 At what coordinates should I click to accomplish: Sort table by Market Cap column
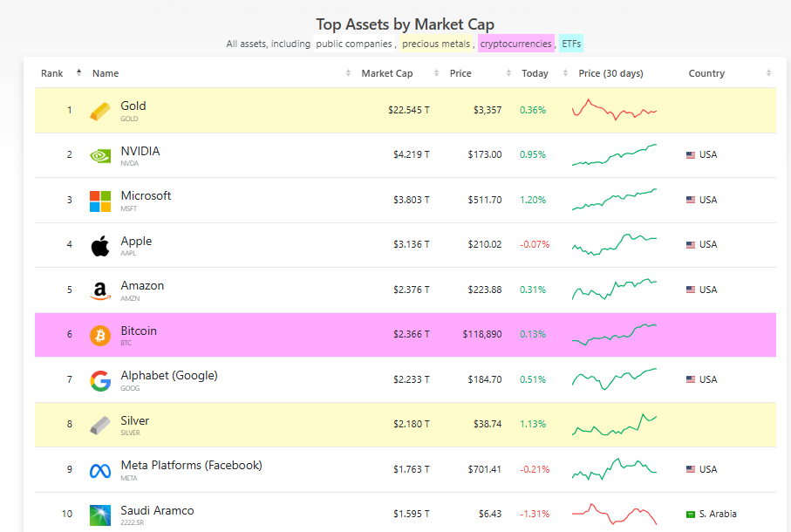coord(387,73)
